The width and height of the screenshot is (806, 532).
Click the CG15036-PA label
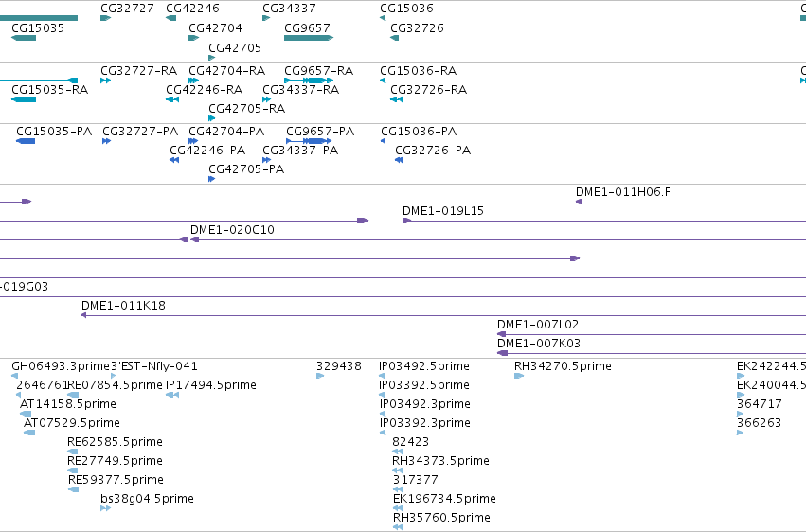click(x=419, y=131)
